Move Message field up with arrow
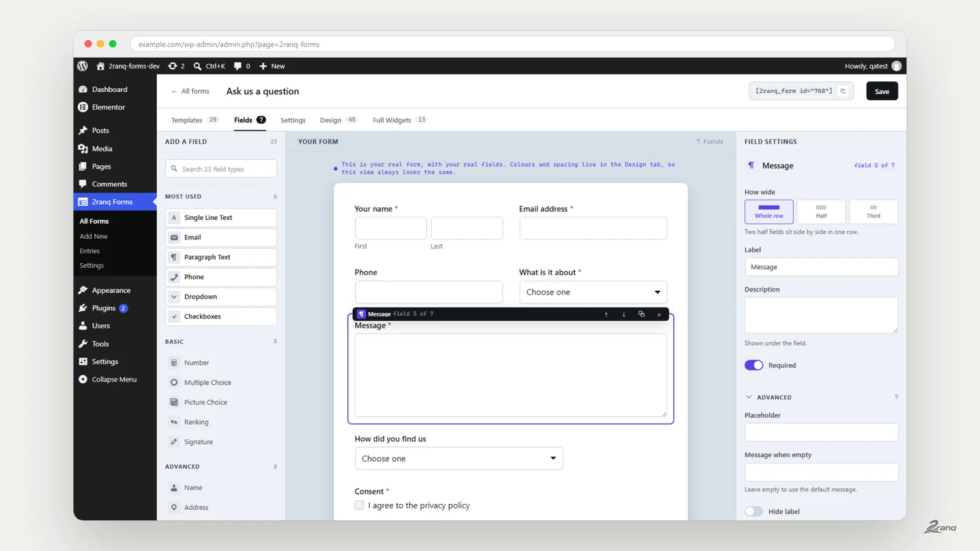The image size is (980, 551). (x=606, y=314)
